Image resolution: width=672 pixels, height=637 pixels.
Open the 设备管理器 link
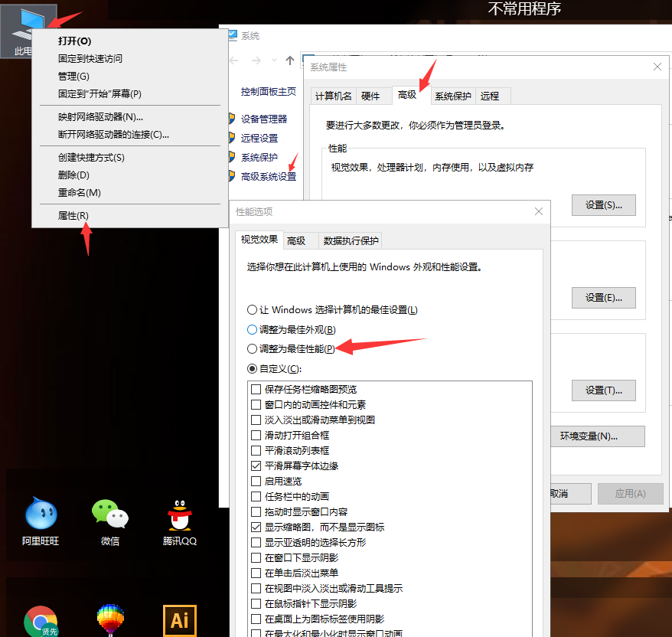[264, 119]
